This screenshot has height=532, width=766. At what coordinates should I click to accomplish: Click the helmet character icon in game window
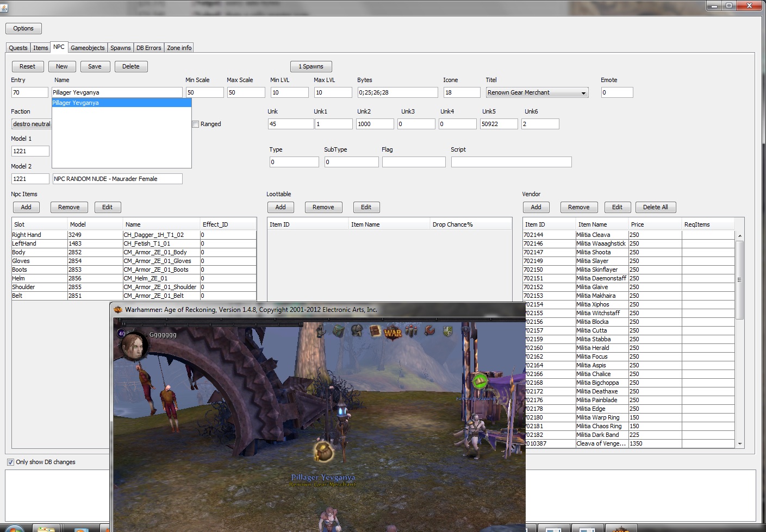point(357,330)
